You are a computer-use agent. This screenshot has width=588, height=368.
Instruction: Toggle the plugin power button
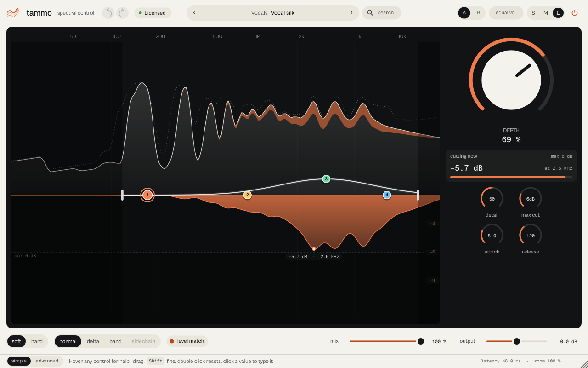[575, 13]
